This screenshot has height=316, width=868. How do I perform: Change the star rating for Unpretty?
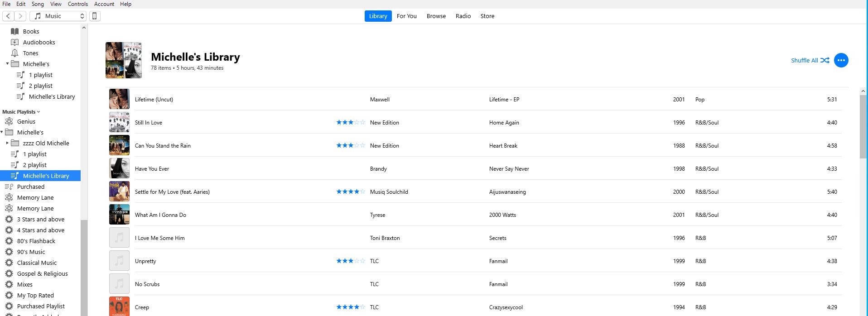tap(351, 261)
